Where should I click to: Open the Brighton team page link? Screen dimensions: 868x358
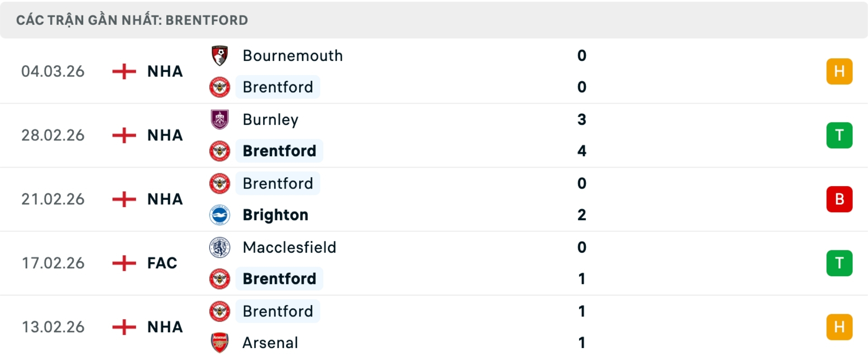point(275,215)
